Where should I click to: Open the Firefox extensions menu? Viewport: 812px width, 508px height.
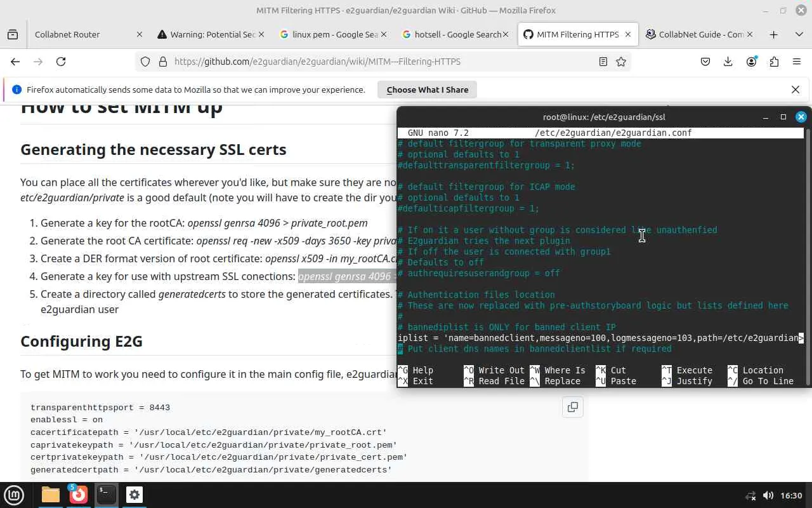tap(774, 62)
